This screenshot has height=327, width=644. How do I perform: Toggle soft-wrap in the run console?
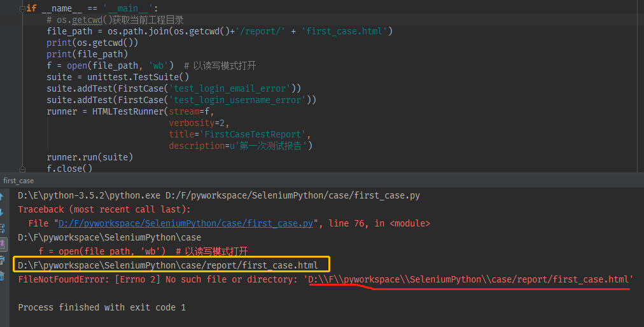point(2,228)
